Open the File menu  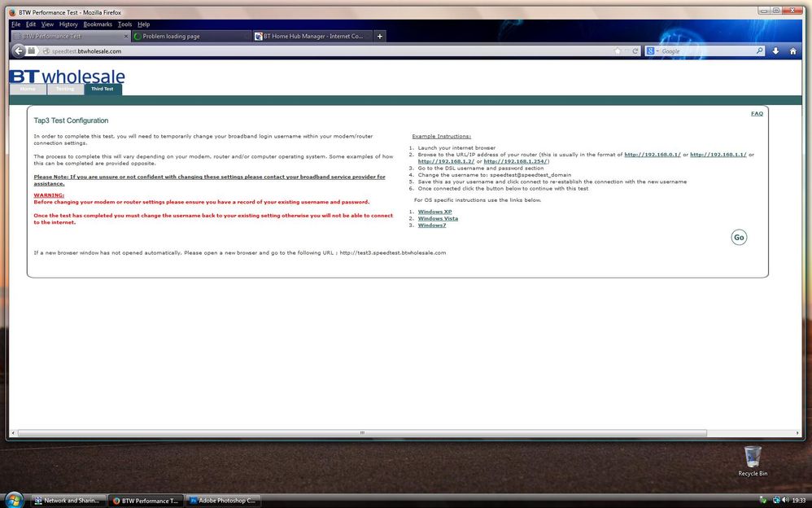(x=15, y=24)
